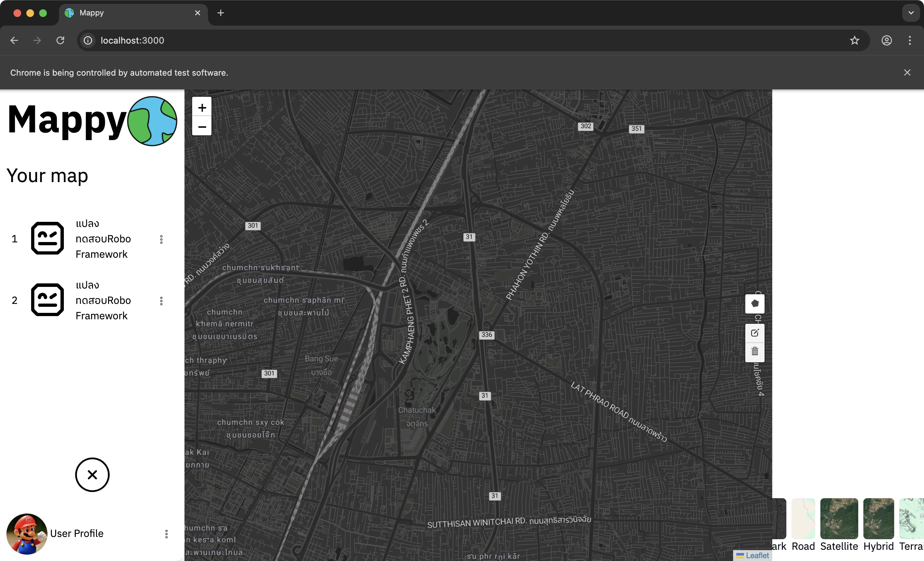The height and width of the screenshot is (561, 924).
Task: Activate the edit layers tool
Action: point(755,333)
